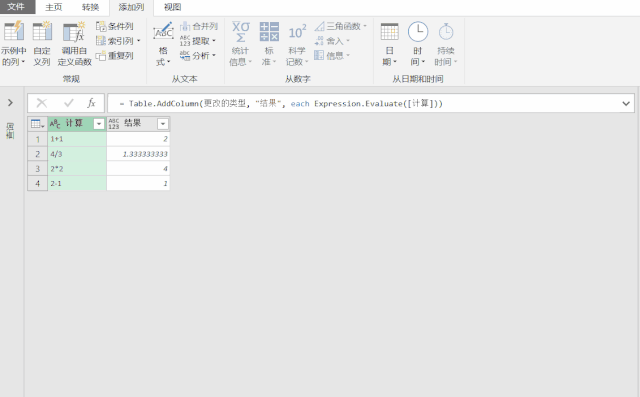Confirm formula with checkmark icon

pos(69,103)
